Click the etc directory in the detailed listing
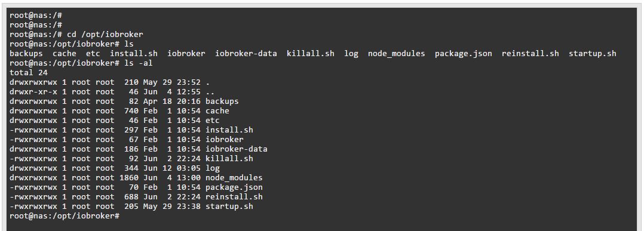The height and width of the screenshot is (231, 644). click(x=212, y=120)
